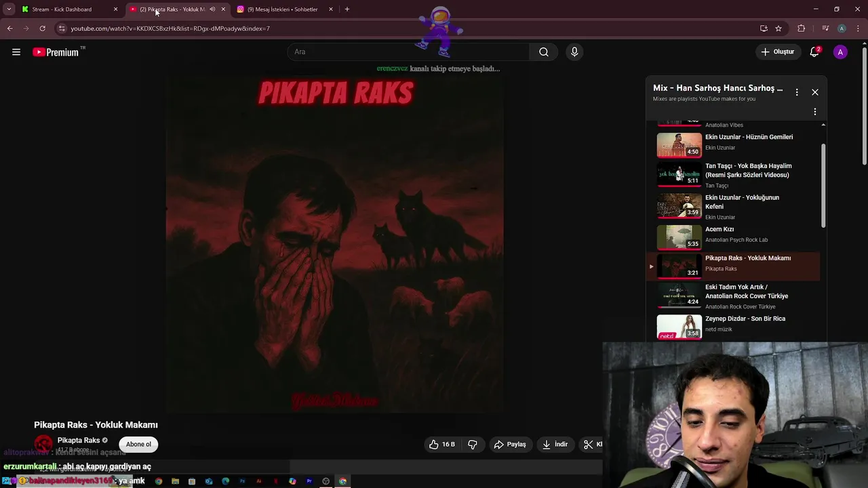
Task: Open the tab search dropdown arrow
Action: (8, 9)
